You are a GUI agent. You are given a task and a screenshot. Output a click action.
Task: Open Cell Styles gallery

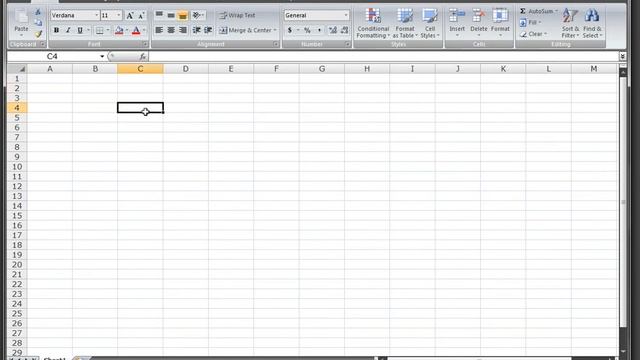[430, 23]
